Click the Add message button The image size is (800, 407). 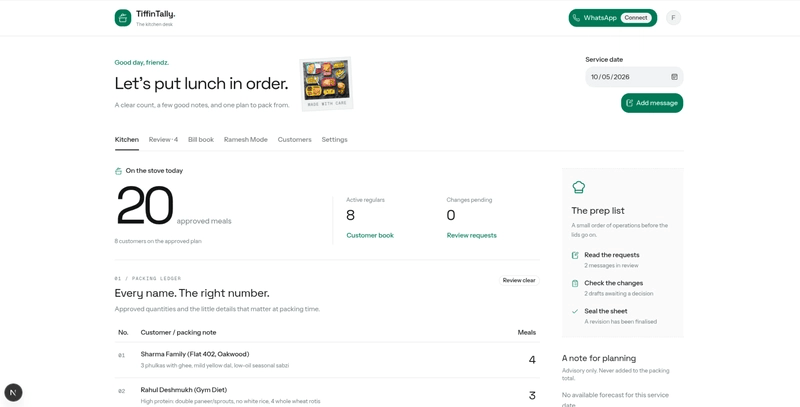pyautogui.click(x=652, y=103)
